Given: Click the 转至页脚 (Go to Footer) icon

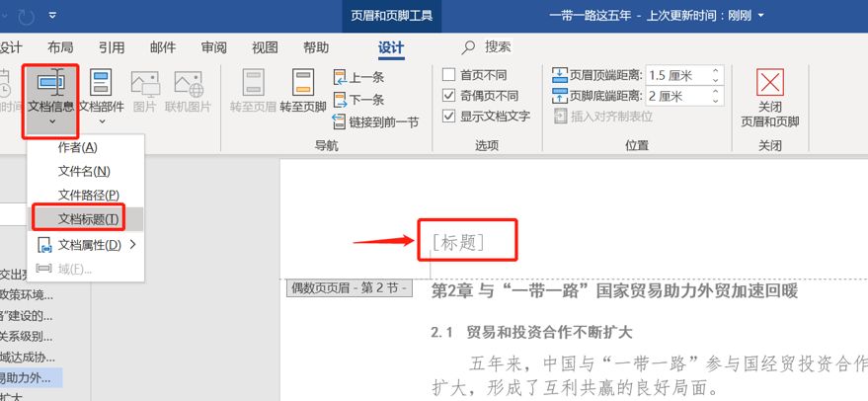Looking at the screenshot, I should coord(303,82).
